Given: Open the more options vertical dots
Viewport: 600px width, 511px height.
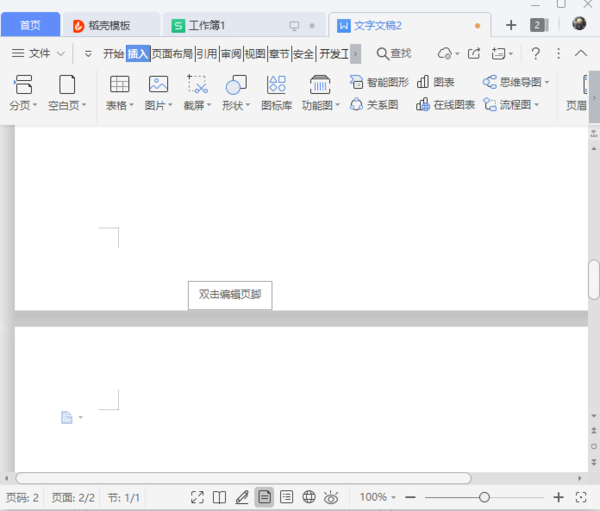Looking at the screenshot, I should click(x=558, y=54).
